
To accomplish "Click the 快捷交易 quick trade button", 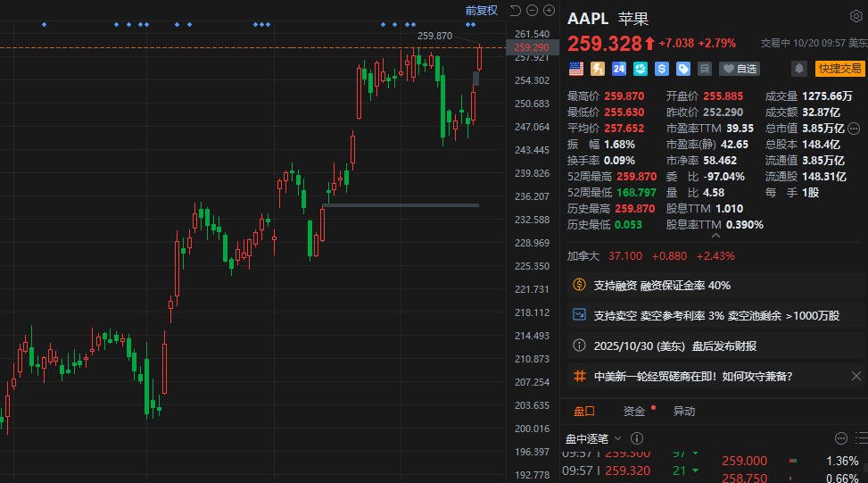I will click(840, 68).
